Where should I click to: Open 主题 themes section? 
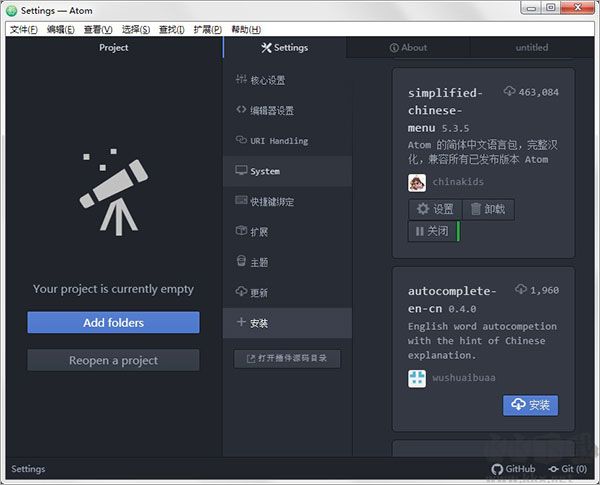(x=287, y=262)
